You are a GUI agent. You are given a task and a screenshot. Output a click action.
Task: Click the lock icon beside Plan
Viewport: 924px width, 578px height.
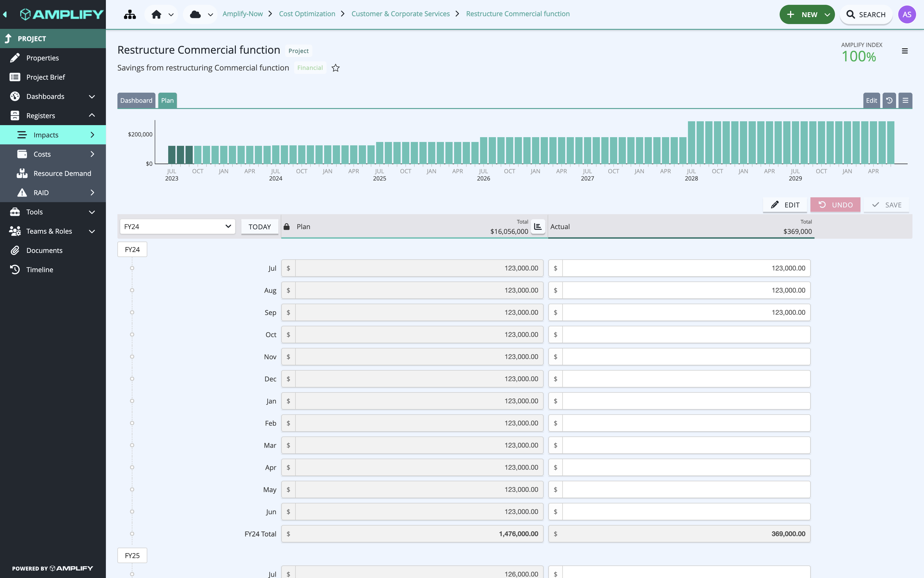(x=286, y=226)
